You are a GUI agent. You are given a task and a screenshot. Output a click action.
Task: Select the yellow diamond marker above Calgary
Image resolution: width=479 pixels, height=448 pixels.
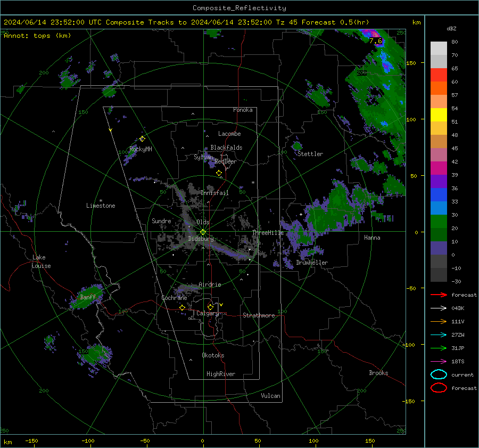210,307
